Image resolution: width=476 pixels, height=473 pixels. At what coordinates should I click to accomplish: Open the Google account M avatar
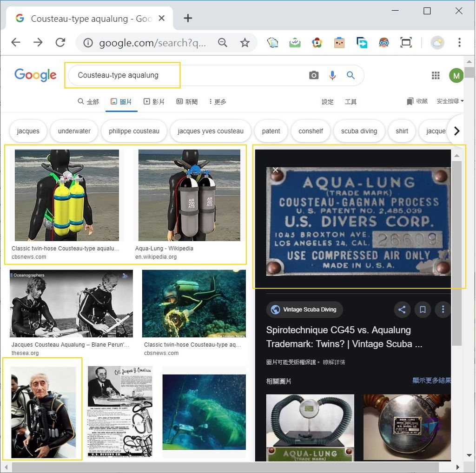(x=456, y=75)
